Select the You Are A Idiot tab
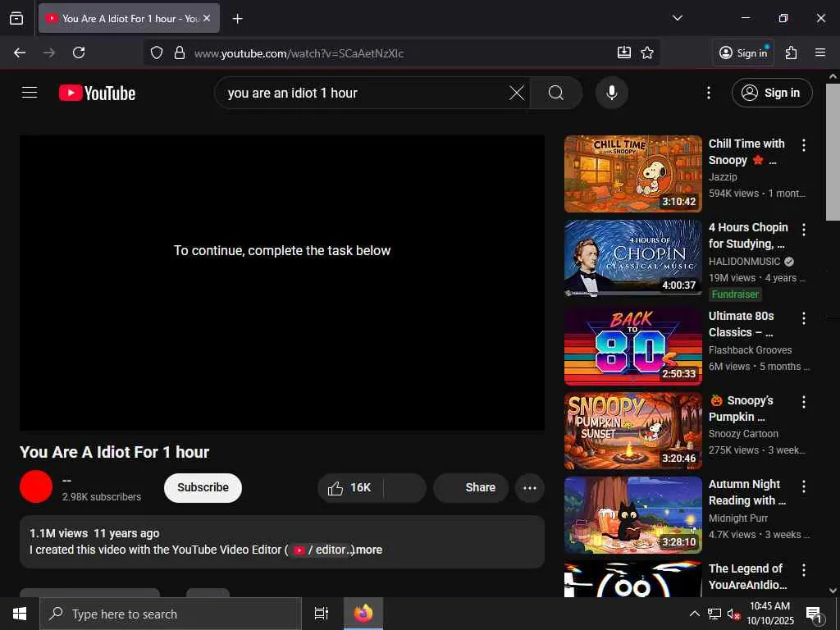This screenshot has width=840, height=630. pos(129,18)
